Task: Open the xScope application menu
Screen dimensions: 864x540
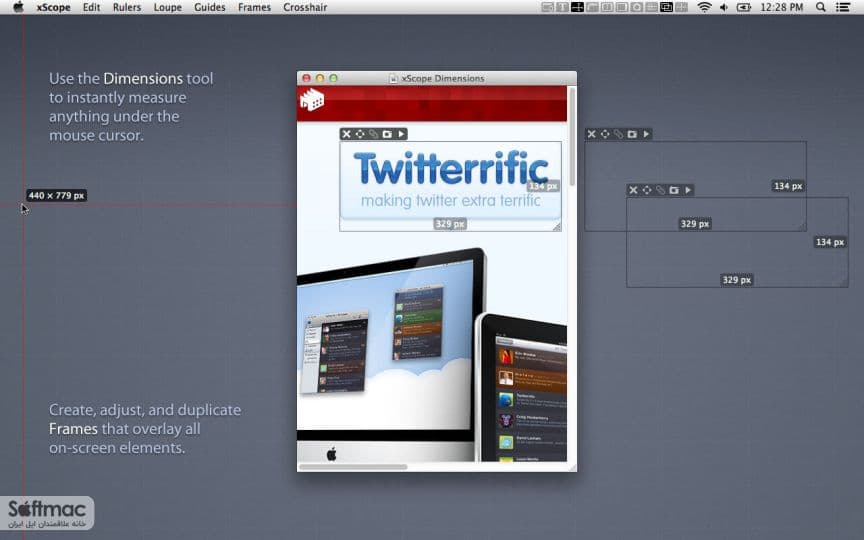Action: click(53, 7)
